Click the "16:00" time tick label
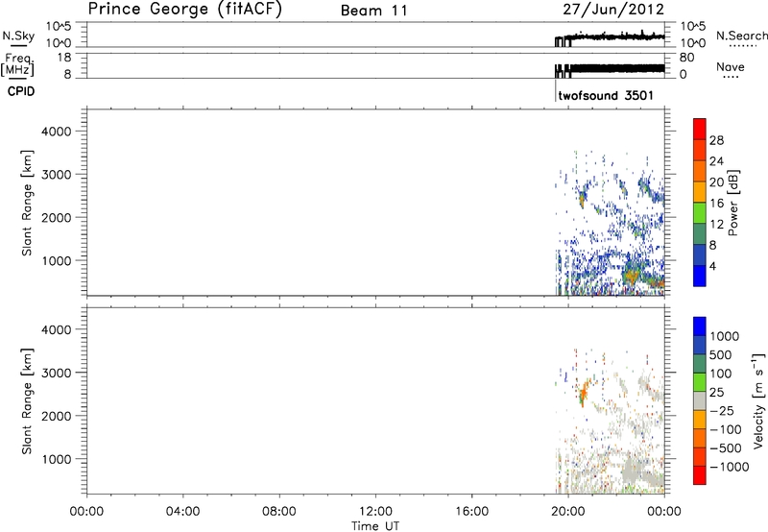 pyautogui.click(x=471, y=512)
